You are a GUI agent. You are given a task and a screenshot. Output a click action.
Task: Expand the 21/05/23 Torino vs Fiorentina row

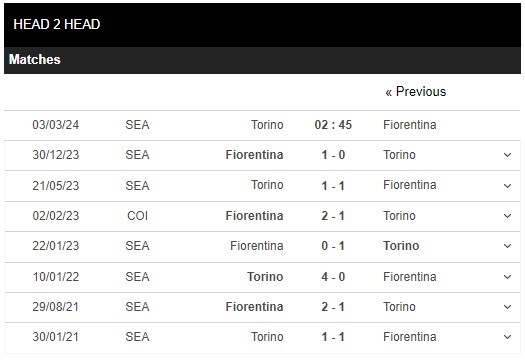tap(507, 186)
